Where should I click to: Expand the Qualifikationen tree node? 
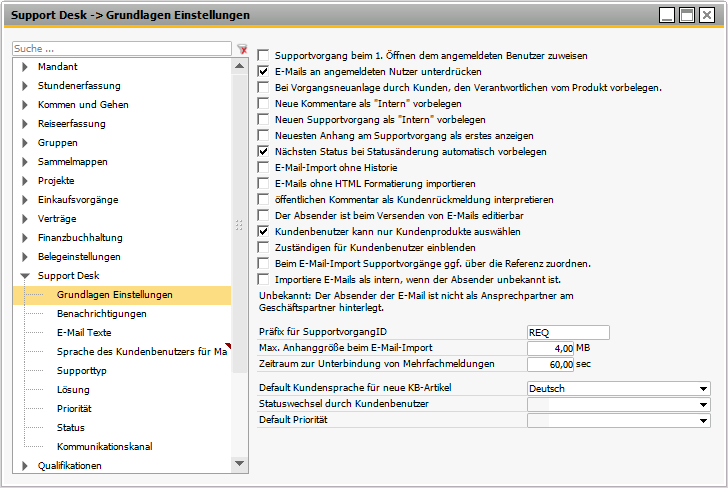tap(25, 466)
